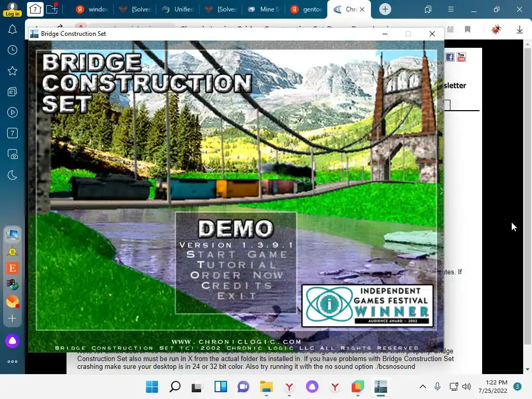
Task: Open the browser downloads arrow icon
Action: (520, 30)
